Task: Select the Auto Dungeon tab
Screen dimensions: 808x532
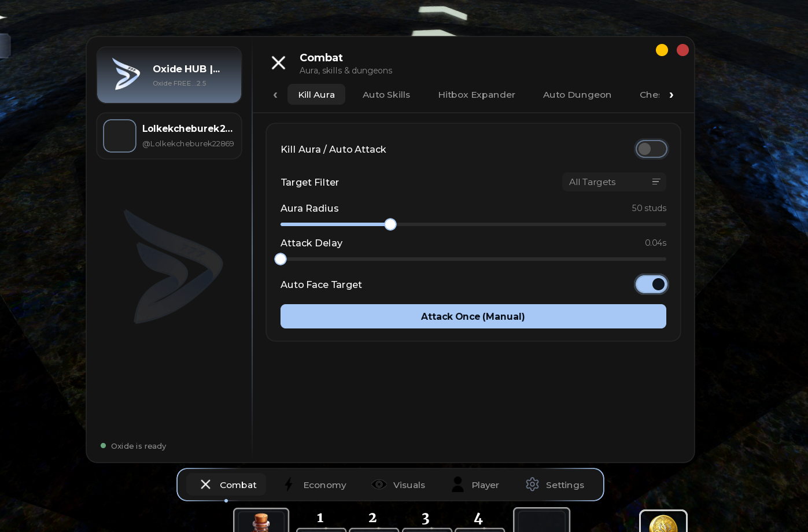Action: click(x=577, y=95)
